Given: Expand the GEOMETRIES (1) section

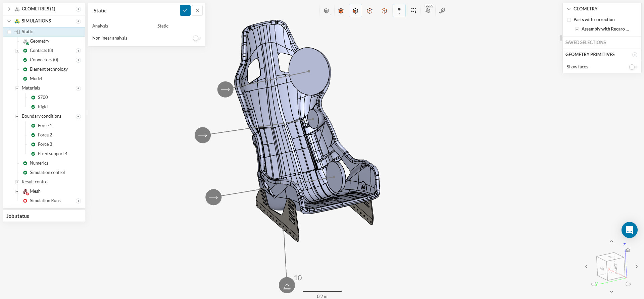Looking at the screenshot, I should click(9, 9).
